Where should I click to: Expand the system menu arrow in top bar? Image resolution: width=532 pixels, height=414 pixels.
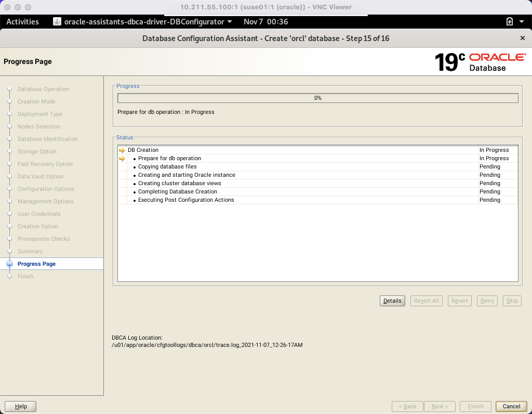point(522,22)
